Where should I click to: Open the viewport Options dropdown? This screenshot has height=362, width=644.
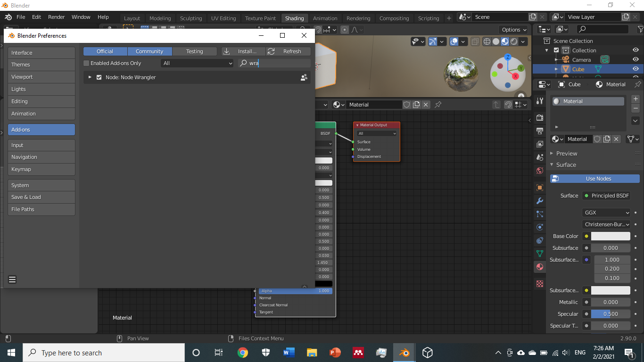[x=514, y=30]
